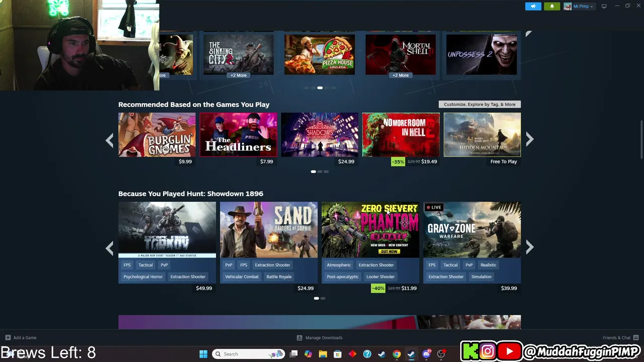Click the $49.99 Escape from Tarkov price
Viewport: 644px width, 362px height.
(204, 288)
